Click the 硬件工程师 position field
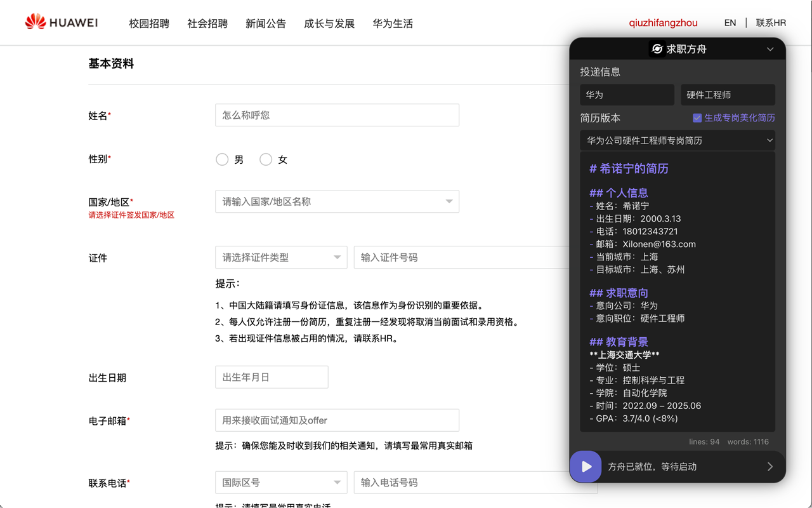 tap(728, 95)
